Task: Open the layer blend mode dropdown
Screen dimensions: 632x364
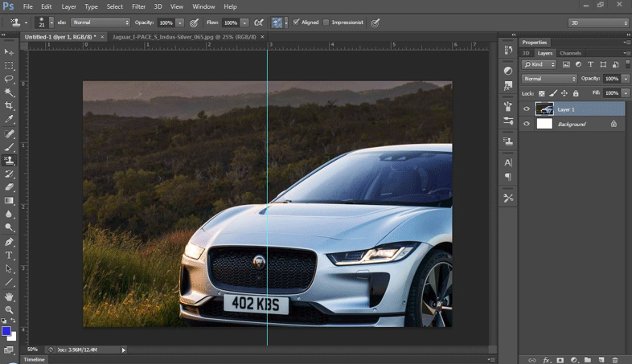Action: 550,79
